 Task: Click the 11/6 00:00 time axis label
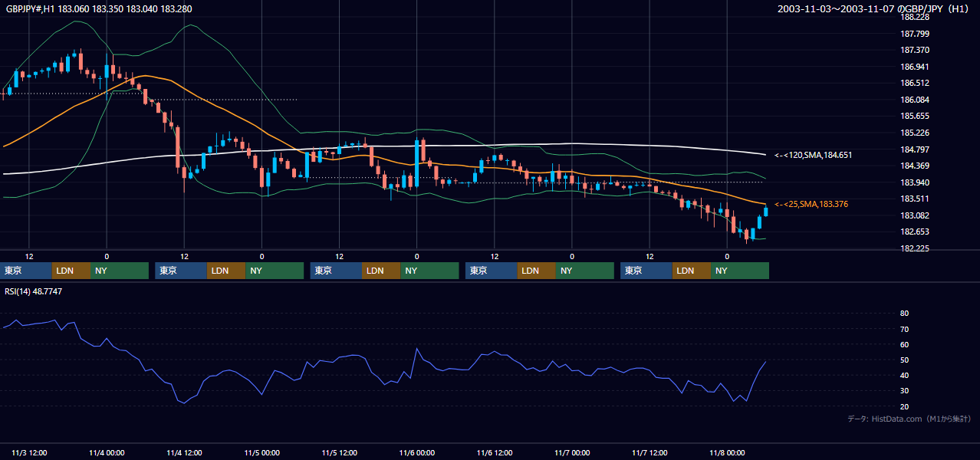[416, 453]
